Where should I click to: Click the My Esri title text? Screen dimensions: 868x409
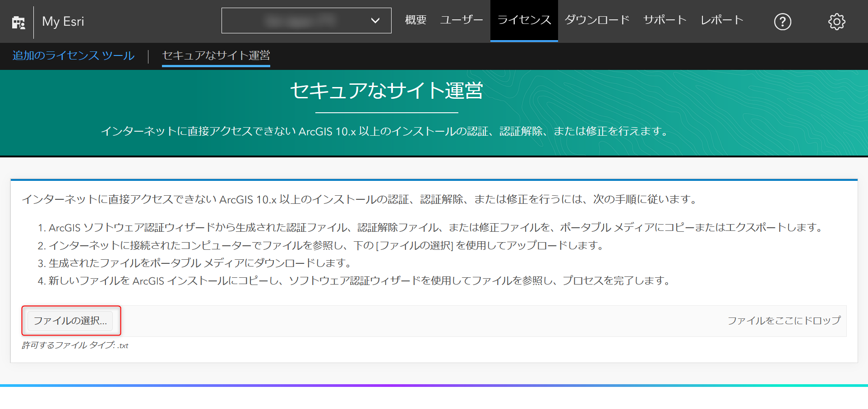[x=63, y=22]
